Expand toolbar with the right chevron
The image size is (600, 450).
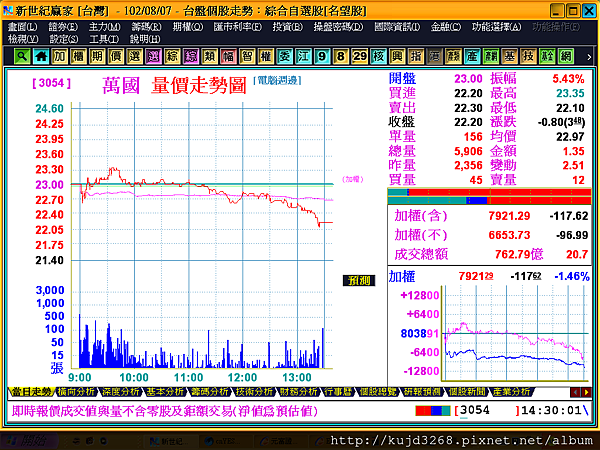click(x=589, y=57)
